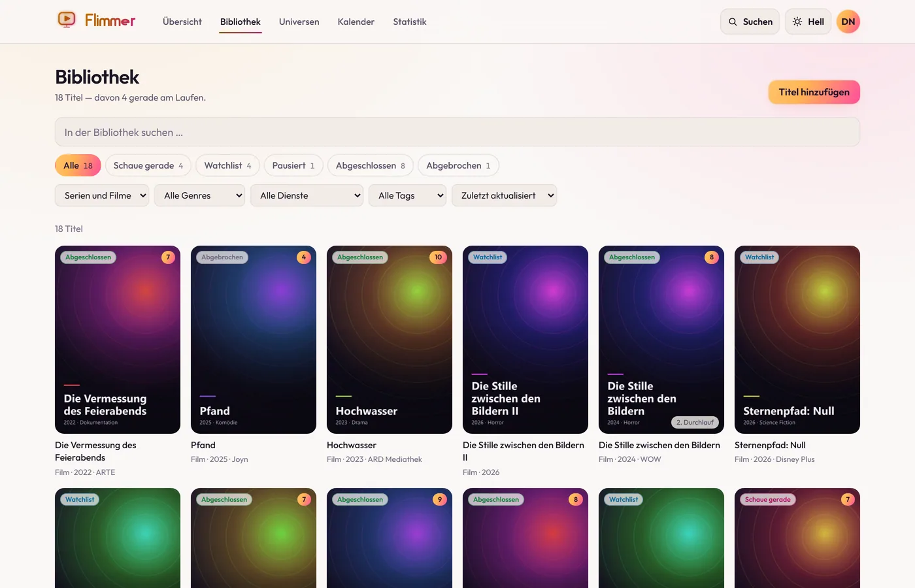Viewport: 915px width, 588px height.
Task: Go to the Statistik tab
Action: [410, 22]
